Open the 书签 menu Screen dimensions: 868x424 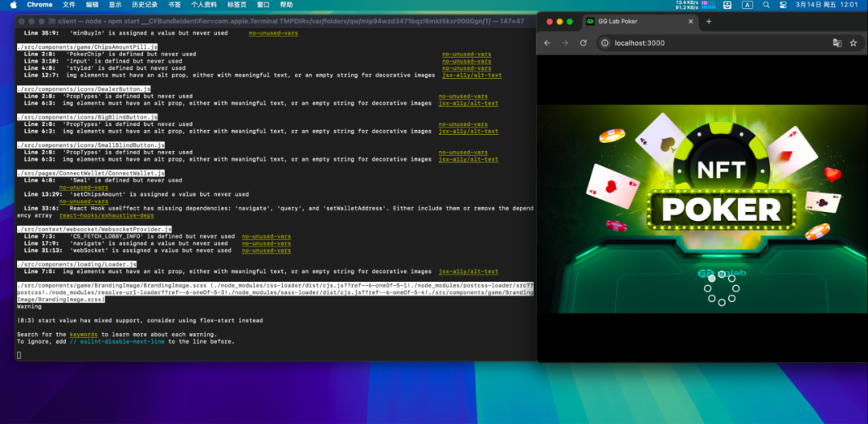(174, 5)
